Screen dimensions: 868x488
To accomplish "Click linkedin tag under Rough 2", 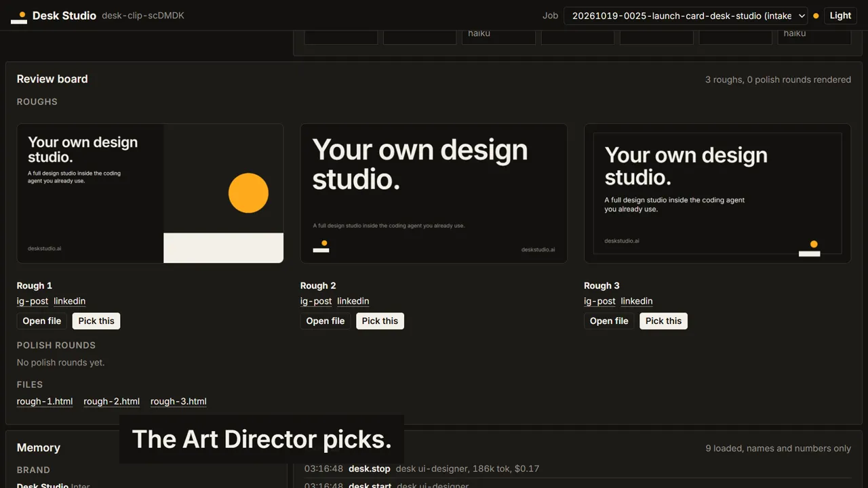I will [x=353, y=301].
